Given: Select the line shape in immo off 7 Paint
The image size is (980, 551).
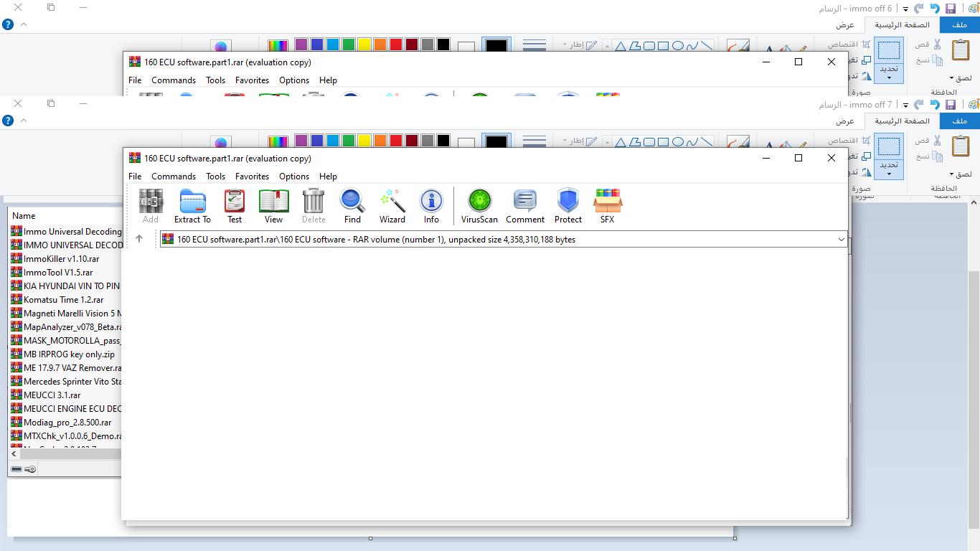Looking at the screenshot, I should 707,141.
